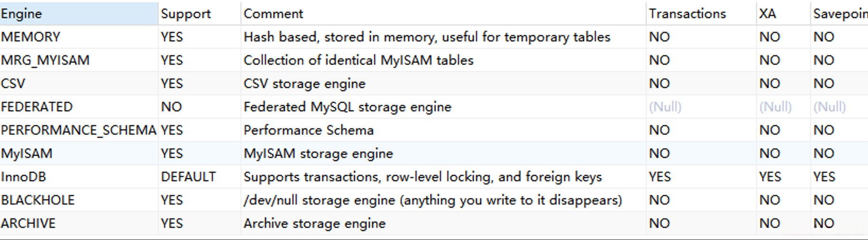Click the MyISAM engine cell
868x240 pixels.
[27, 154]
